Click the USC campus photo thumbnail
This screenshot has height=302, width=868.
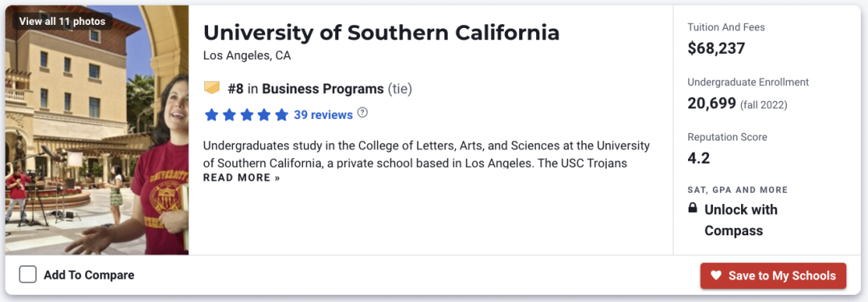click(x=97, y=130)
